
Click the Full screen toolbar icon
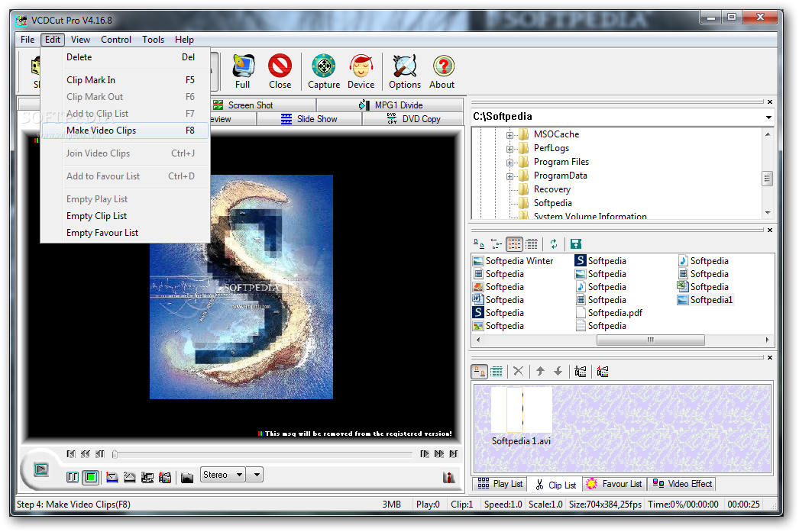tap(243, 71)
